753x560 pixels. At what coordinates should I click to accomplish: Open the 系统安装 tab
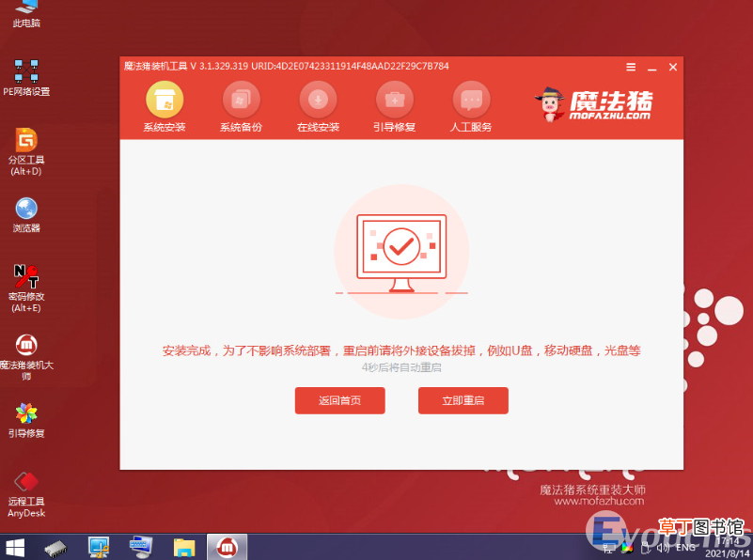(x=165, y=106)
